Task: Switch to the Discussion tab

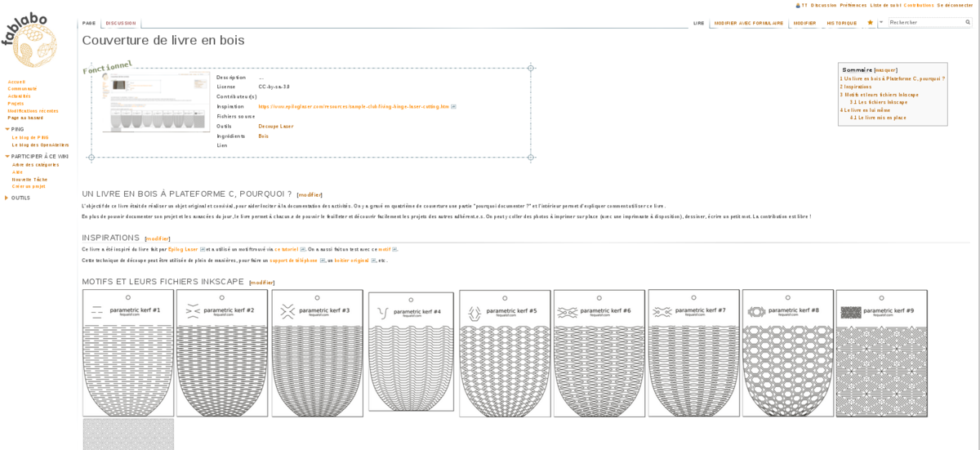Action: [x=121, y=24]
